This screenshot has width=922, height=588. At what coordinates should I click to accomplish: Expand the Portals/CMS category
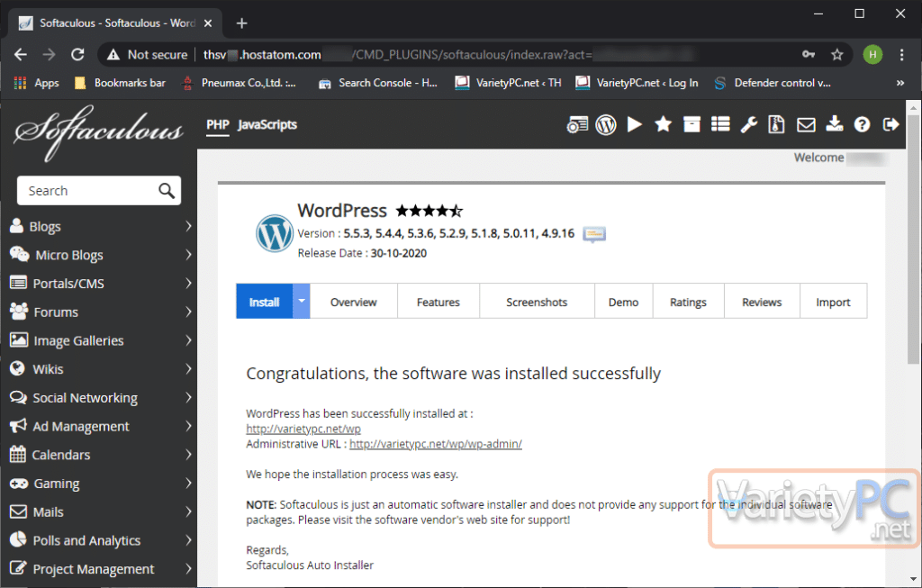pos(101,284)
